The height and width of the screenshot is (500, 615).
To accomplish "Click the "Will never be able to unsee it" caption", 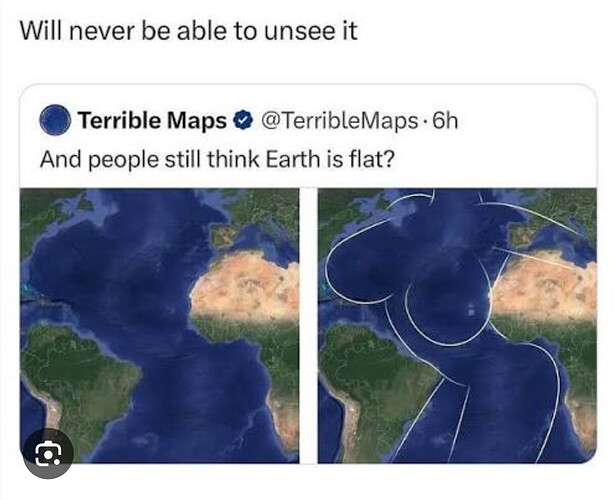I will click(x=190, y=31).
